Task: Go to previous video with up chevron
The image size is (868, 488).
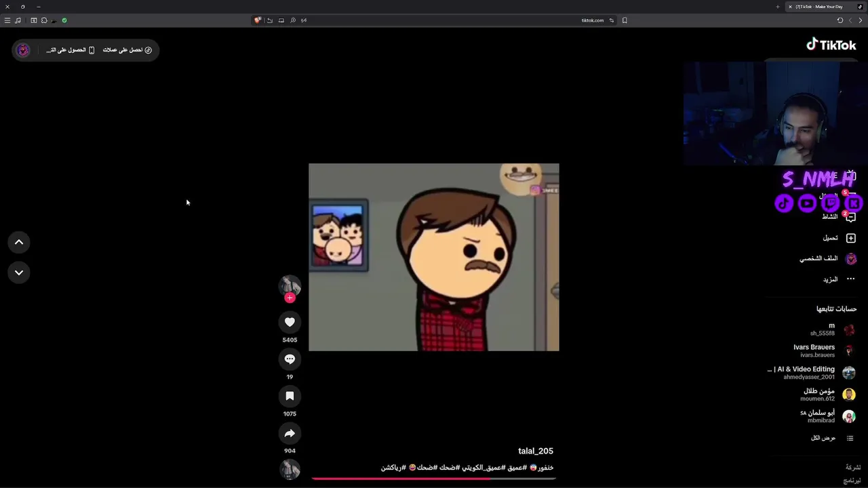Action: point(19,242)
